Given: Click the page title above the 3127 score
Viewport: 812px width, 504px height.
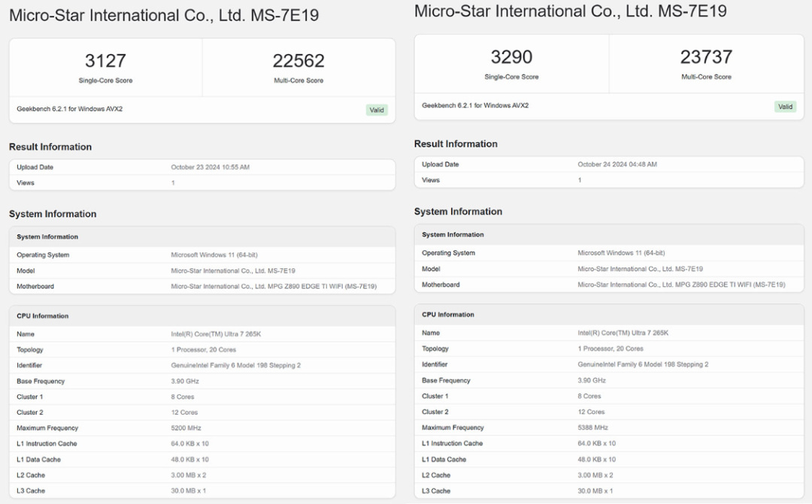Looking at the screenshot, I should (x=164, y=15).
